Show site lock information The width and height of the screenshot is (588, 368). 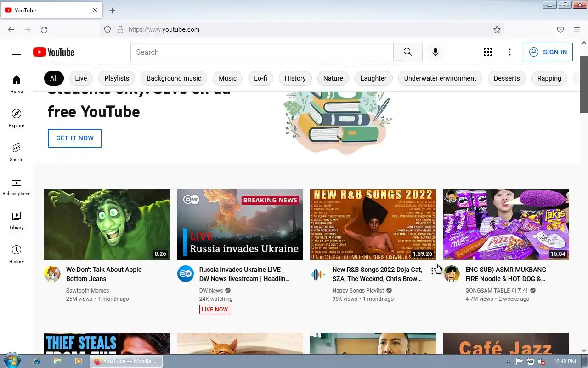pos(120,29)
